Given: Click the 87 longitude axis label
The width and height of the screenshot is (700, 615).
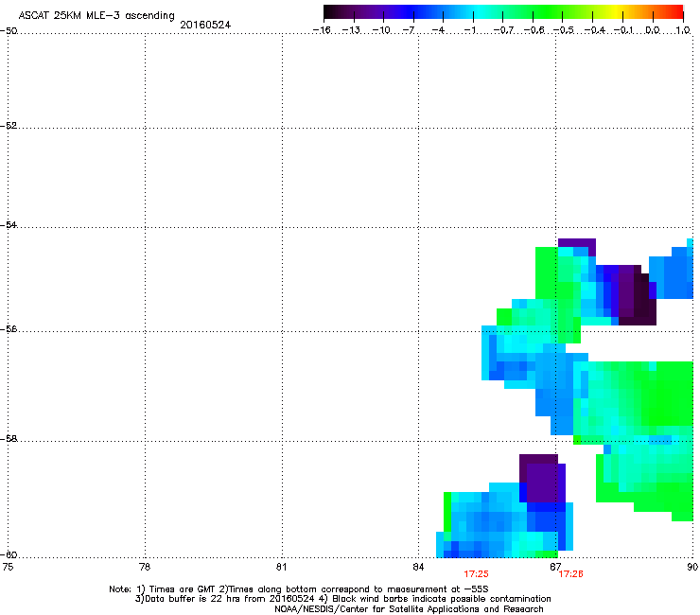Looking at the screenshot, I should point(555,567).
